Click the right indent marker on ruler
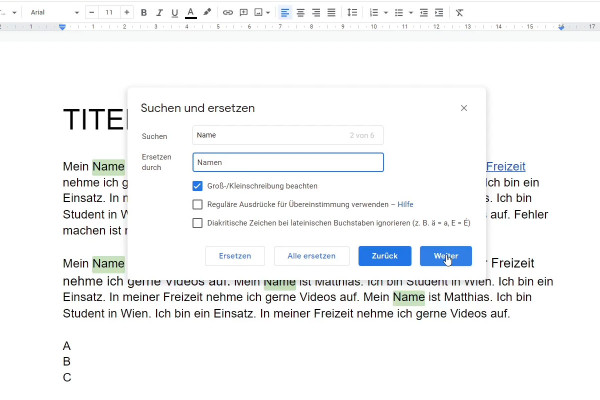Image resolution: width=600 pixels, height=400 pixels. 561,27
